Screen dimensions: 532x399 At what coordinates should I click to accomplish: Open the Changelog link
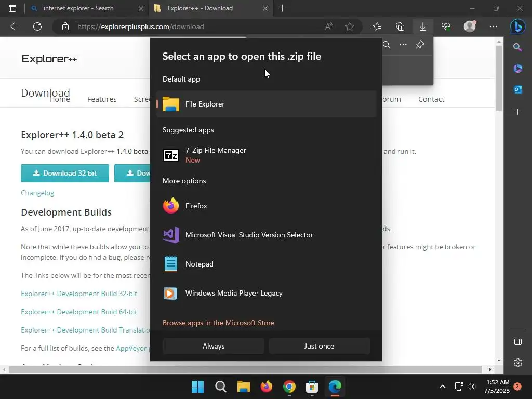coord(37,193)
